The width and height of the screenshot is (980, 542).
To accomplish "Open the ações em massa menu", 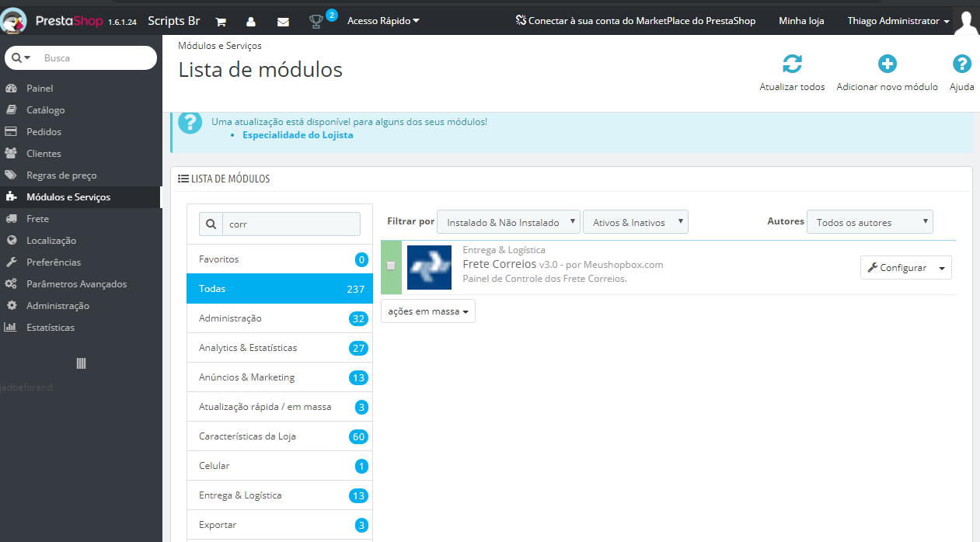I will pos(427,311).
